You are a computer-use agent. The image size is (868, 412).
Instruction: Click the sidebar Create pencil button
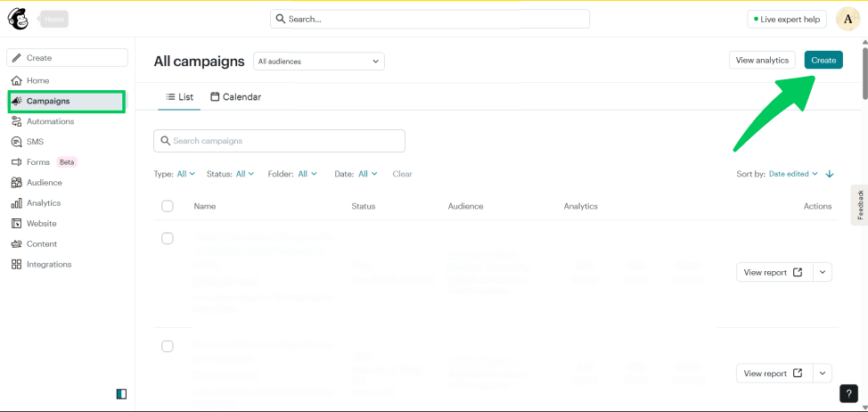pos(67,58)
